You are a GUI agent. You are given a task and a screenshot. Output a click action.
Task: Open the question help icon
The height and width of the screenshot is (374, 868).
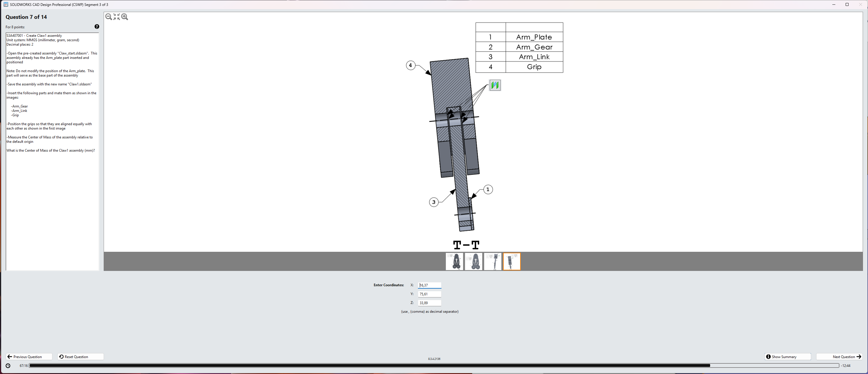[x=97, y=27]
